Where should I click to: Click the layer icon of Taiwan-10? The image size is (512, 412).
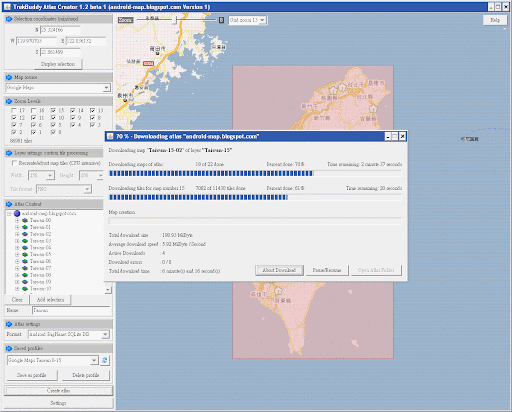[x=25, y=289]
